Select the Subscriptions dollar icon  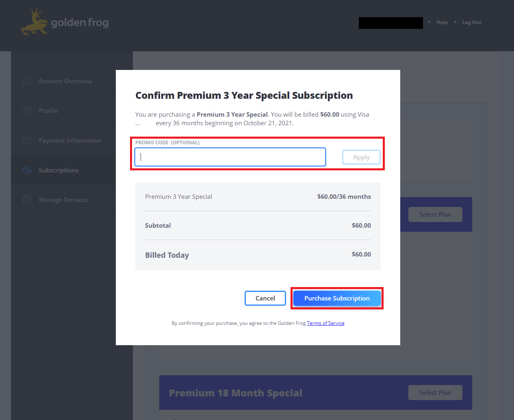[x=26, y=170]
